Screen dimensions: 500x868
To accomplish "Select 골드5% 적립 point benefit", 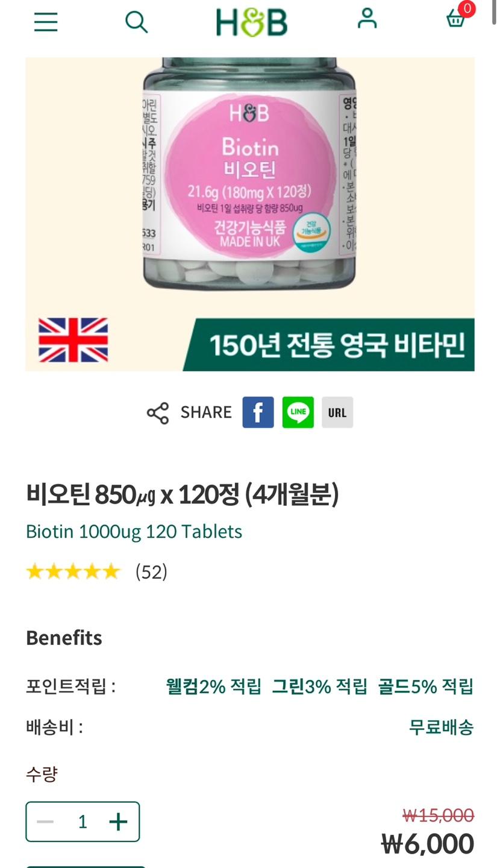I will coord(426,686).
